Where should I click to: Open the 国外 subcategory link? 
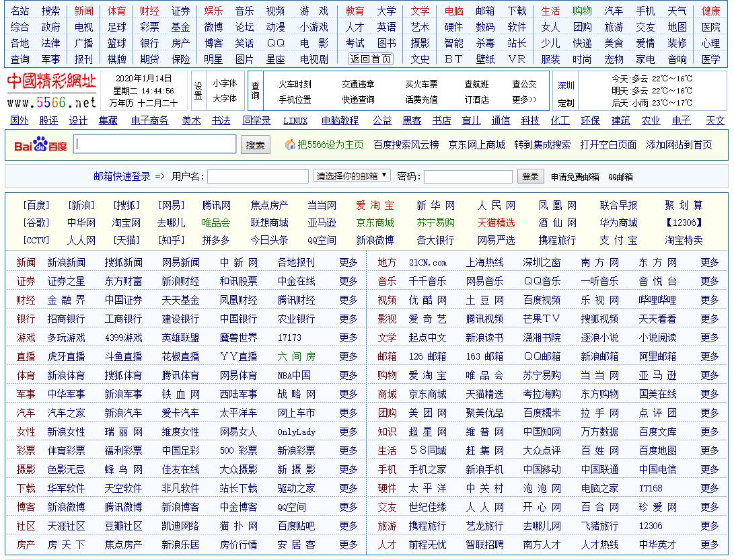[20, 121]
